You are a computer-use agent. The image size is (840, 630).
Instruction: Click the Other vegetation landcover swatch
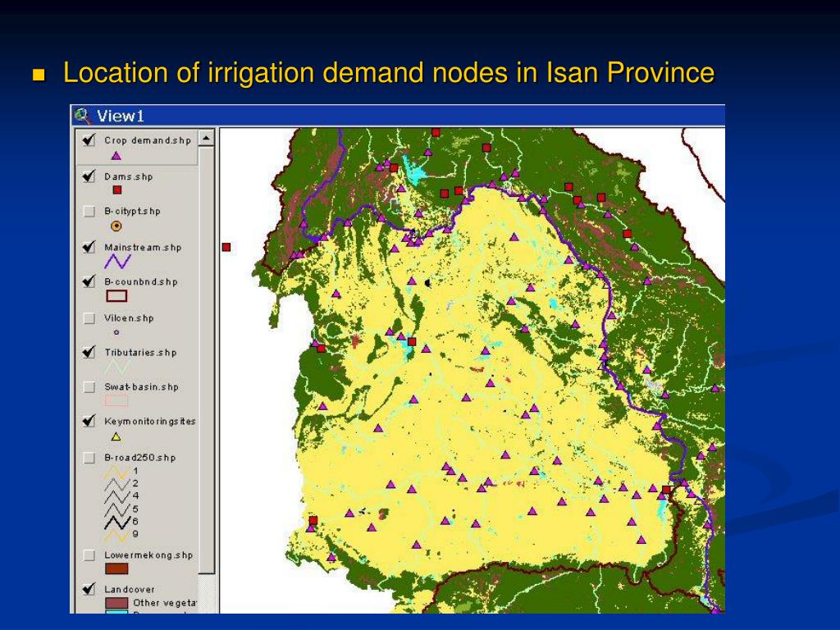[116, 603]
